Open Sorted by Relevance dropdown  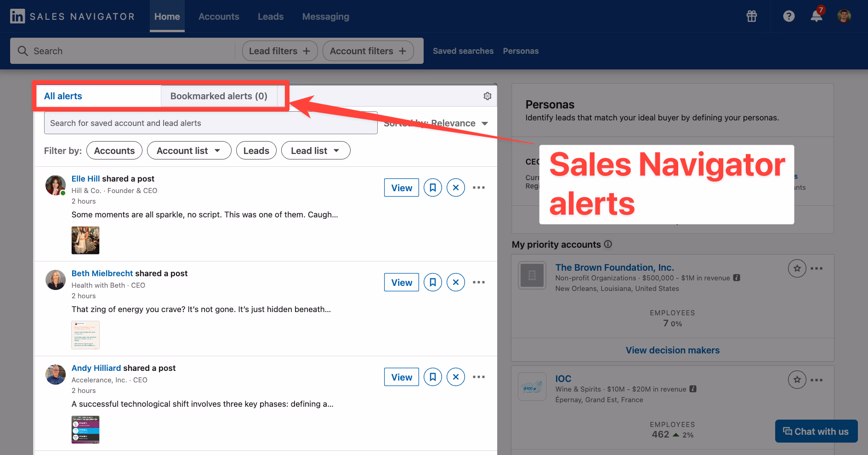(x=436, y=123)
